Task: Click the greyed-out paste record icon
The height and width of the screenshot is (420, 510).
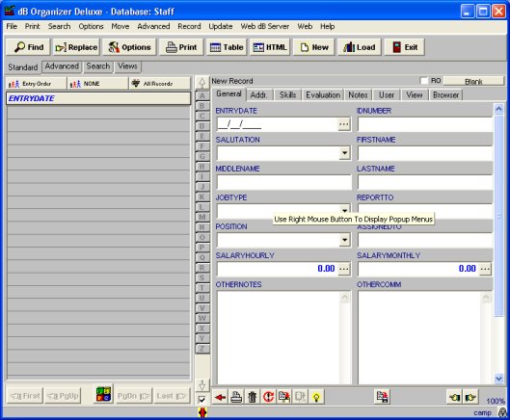Action: 300,397
